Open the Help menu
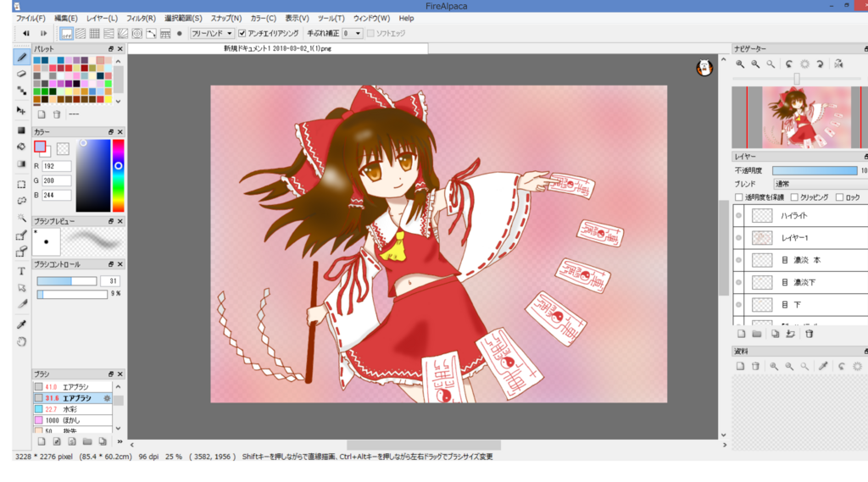 pos(406,19)
